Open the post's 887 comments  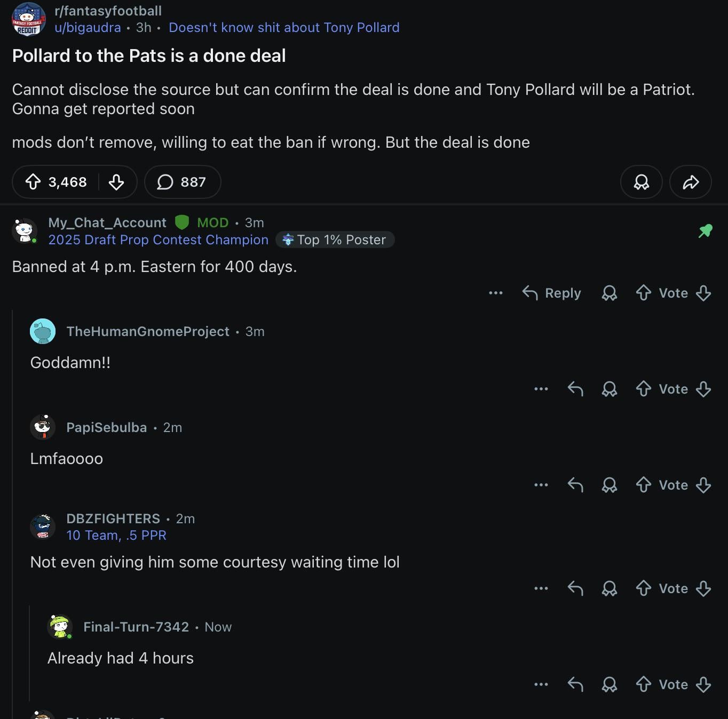coord(182,182)
